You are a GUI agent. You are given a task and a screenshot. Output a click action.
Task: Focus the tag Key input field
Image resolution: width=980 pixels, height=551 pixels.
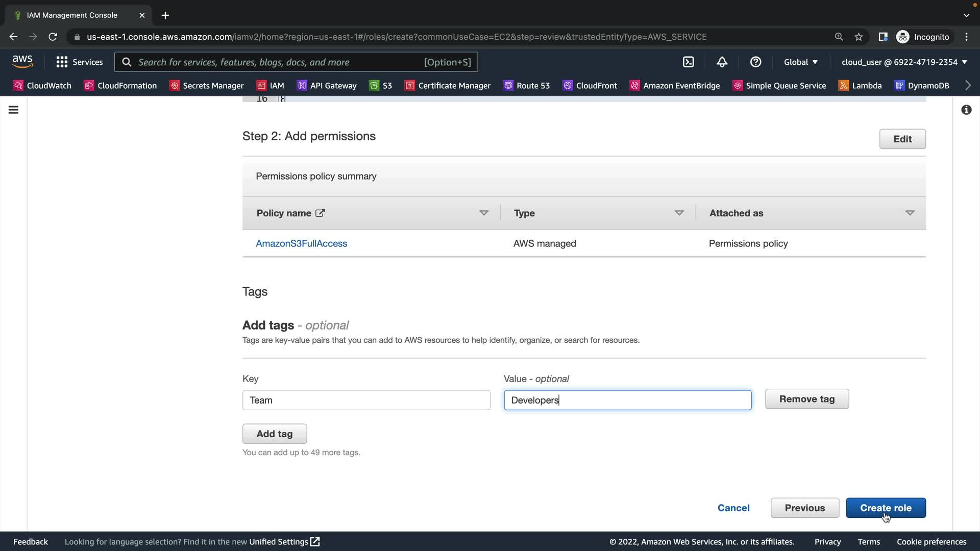click(x=366, y=400)
